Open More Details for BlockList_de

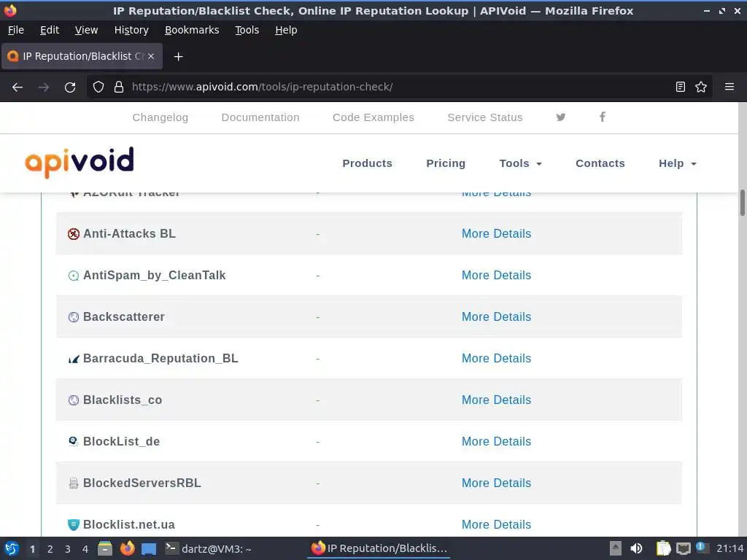click(496, 441)
